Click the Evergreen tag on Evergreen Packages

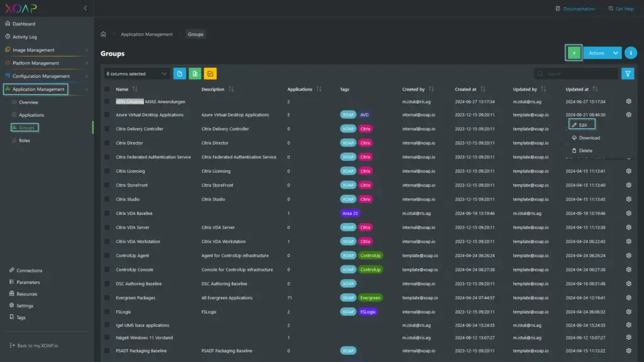coord(370,297)
